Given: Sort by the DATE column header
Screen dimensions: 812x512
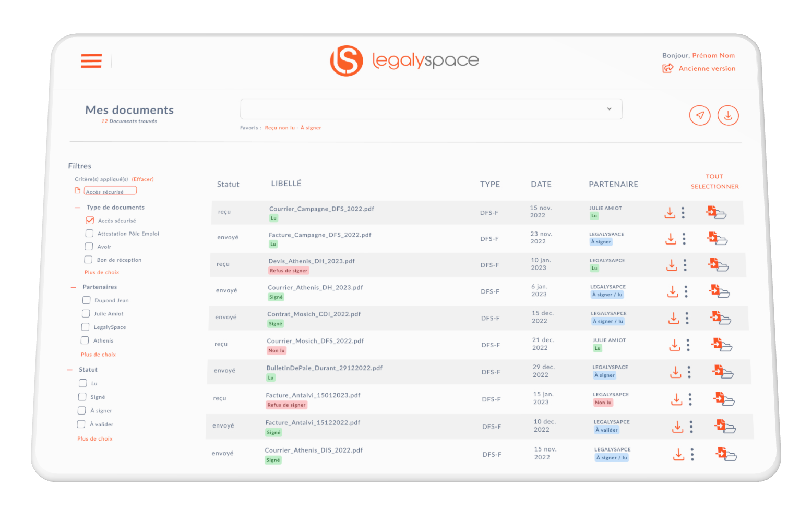Looking at the screenshot, I should click(541, 184).
